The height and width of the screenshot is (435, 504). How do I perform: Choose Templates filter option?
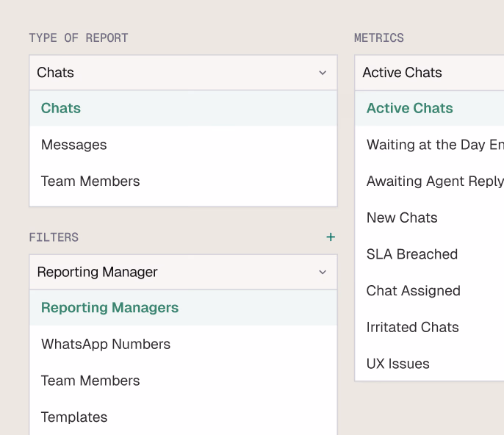pos(74,417)
